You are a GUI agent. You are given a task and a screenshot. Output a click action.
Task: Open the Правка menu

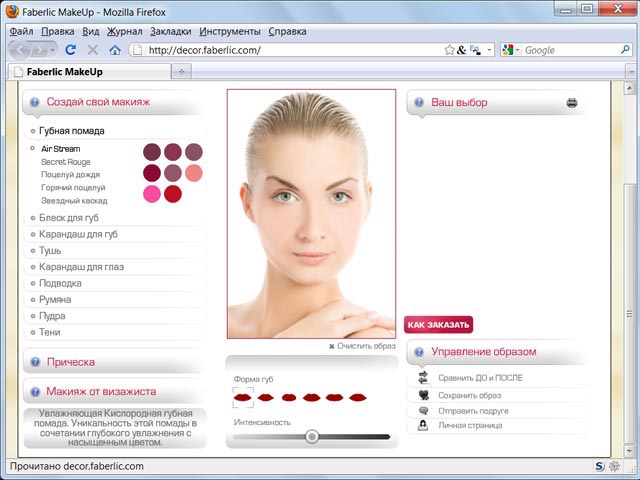coord(58,31)
